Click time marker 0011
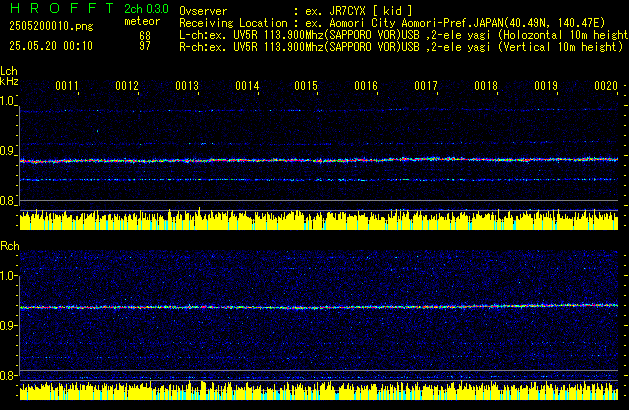This screenshot has width=629, height=410. [67, 86]
